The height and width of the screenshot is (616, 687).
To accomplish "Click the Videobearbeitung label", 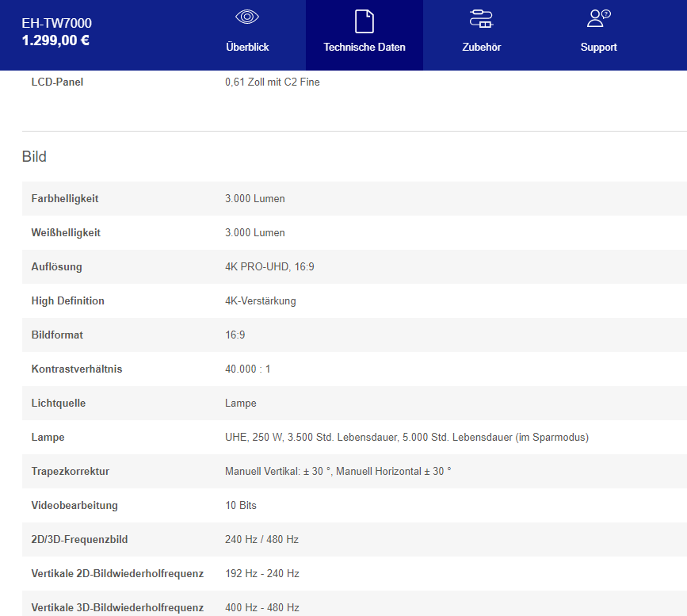I will [74, 506].
